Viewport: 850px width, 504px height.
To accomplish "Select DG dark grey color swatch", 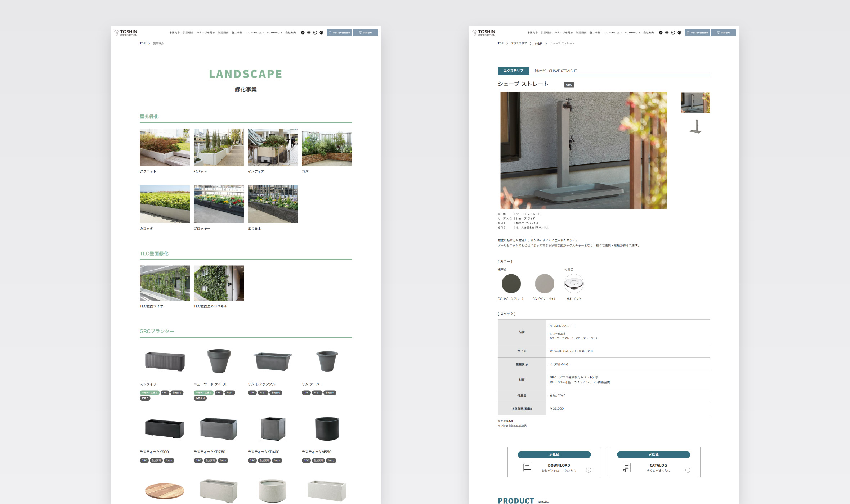I will 511,284.
